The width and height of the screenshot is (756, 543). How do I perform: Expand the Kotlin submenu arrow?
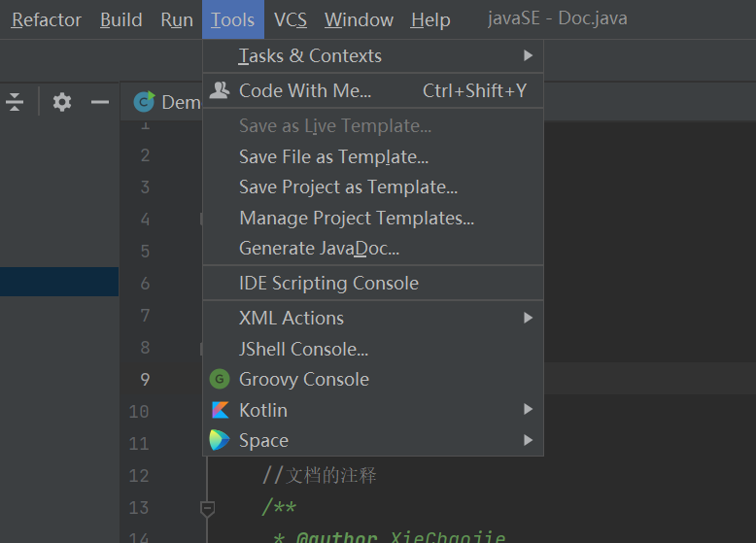[528, 410]
